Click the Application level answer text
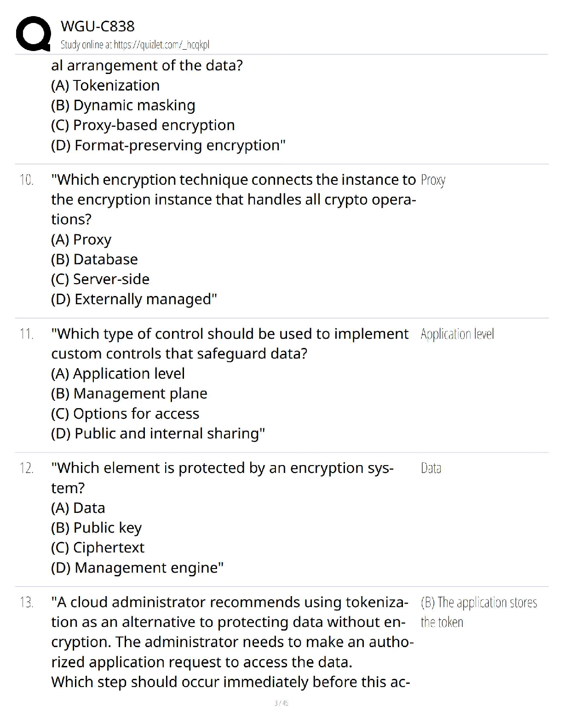The width and height of the screenshot is (563, 728). [x=457, y=334]
